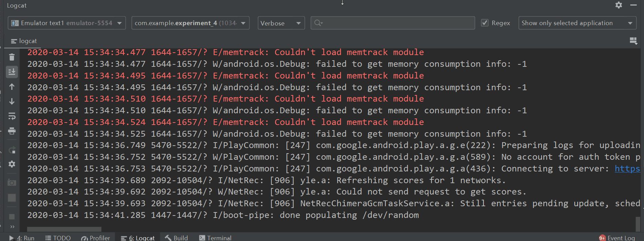Select the 15:34:34.525 W/android.os.Debug line

click(x=277, y=134)
